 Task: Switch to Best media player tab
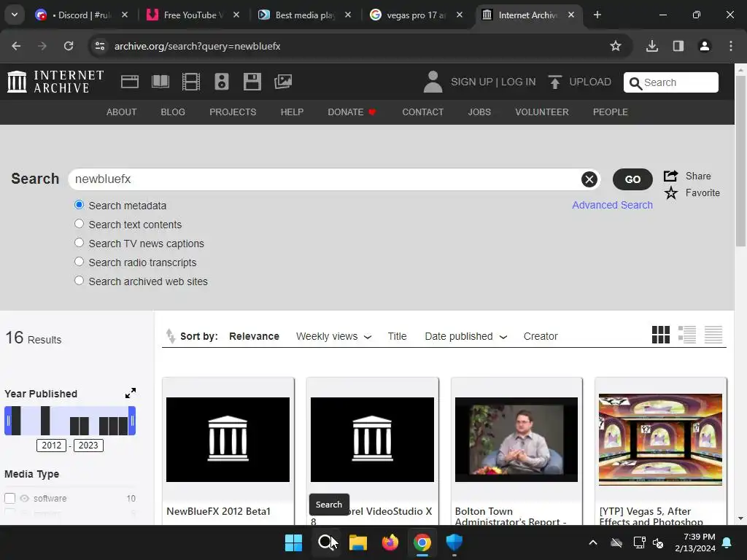pos(305,15)
